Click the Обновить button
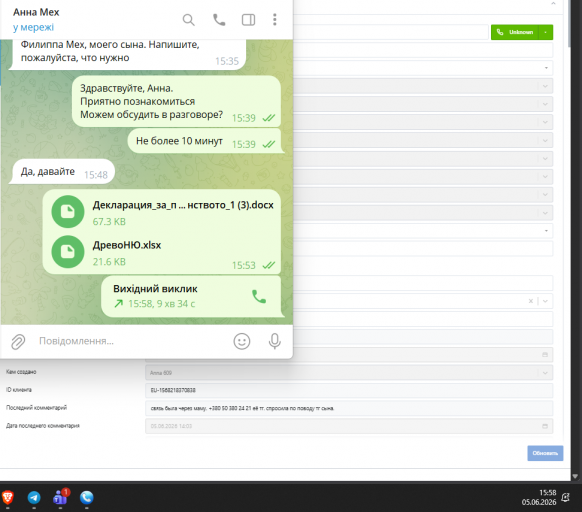Screen dimensions: 582x512 545,453
